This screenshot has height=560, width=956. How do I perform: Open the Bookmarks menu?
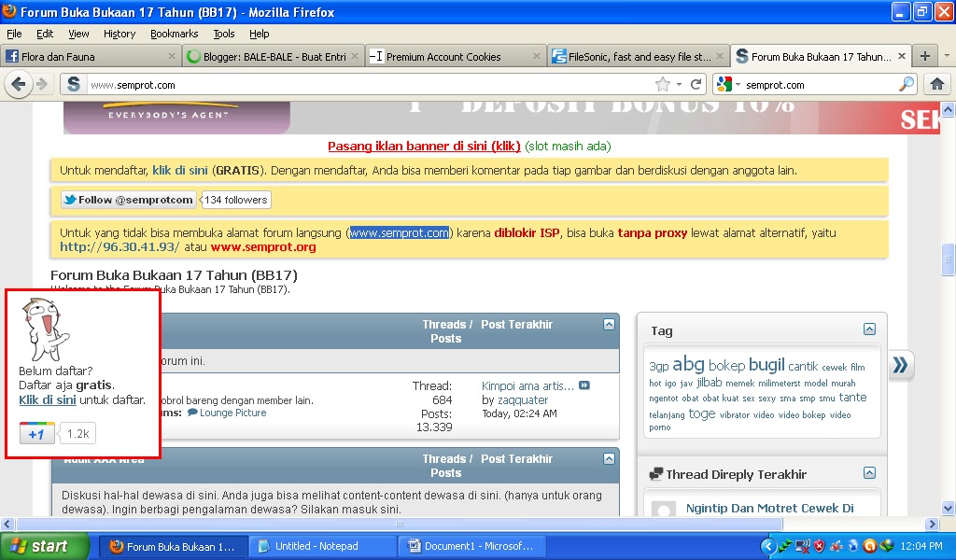pyautogui.click(x=175, y=34)
